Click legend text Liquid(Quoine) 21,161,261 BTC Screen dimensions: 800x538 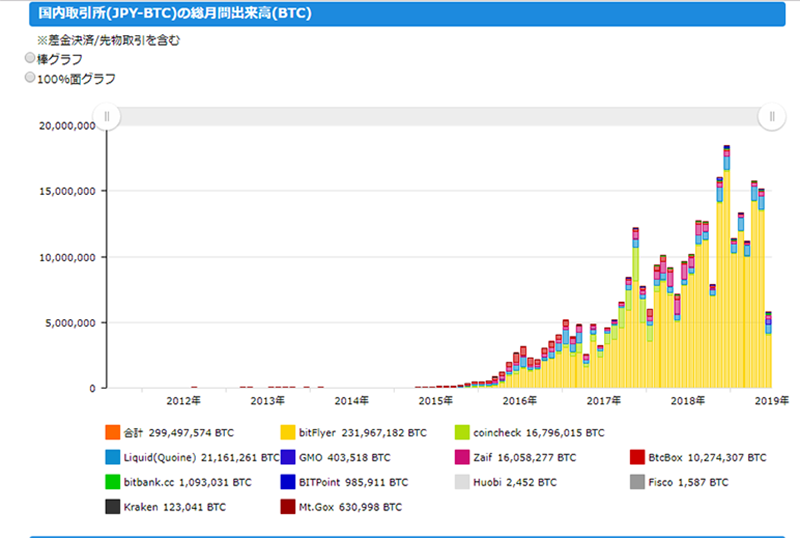point(202,457)
